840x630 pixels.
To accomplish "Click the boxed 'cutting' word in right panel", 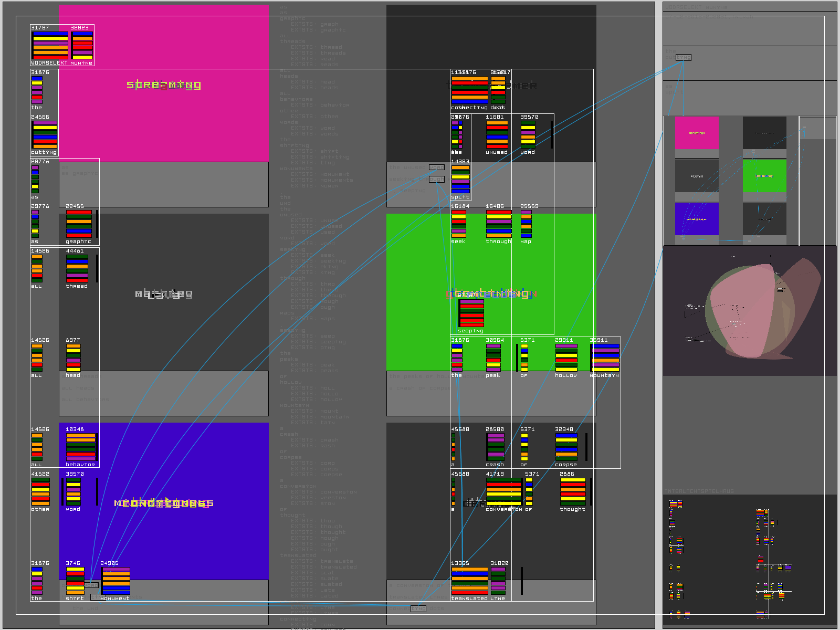I will click(683, 58).
